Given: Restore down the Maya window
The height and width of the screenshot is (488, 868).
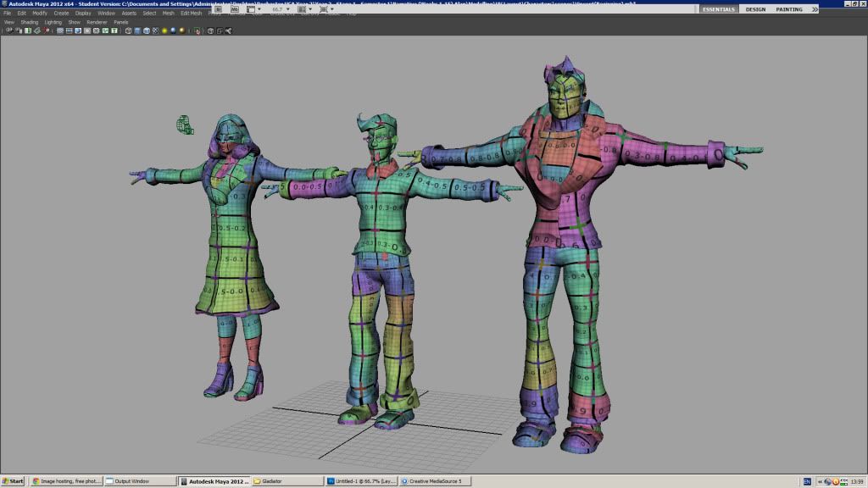Looking at the screenshot, I should coord(854,3).
